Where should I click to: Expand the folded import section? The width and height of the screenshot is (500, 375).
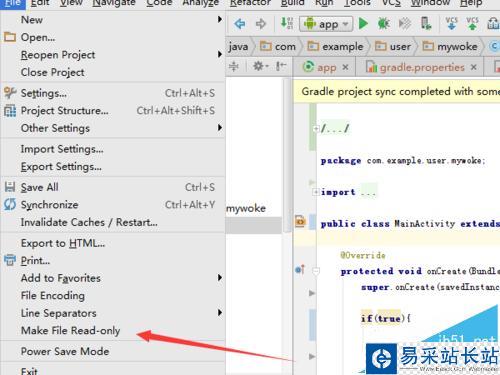click(x=315, y=192)
